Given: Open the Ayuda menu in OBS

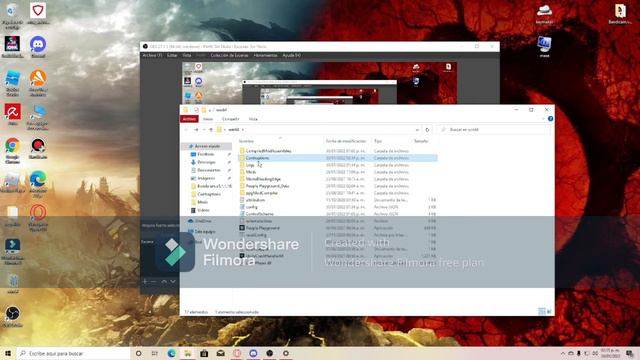Looking at the screenshot, I should click(291, 55).
